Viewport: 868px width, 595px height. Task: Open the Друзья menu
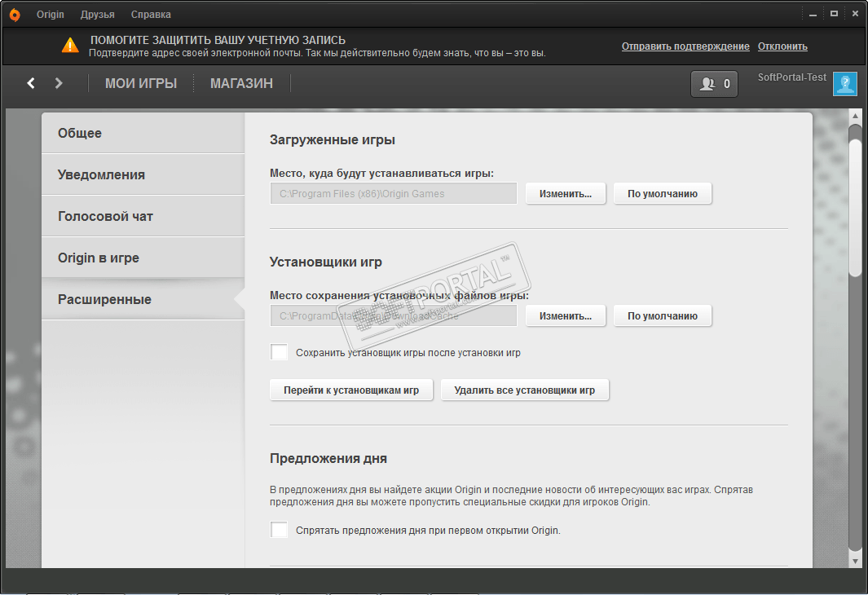pyautogui.click(x=98, y=15)
